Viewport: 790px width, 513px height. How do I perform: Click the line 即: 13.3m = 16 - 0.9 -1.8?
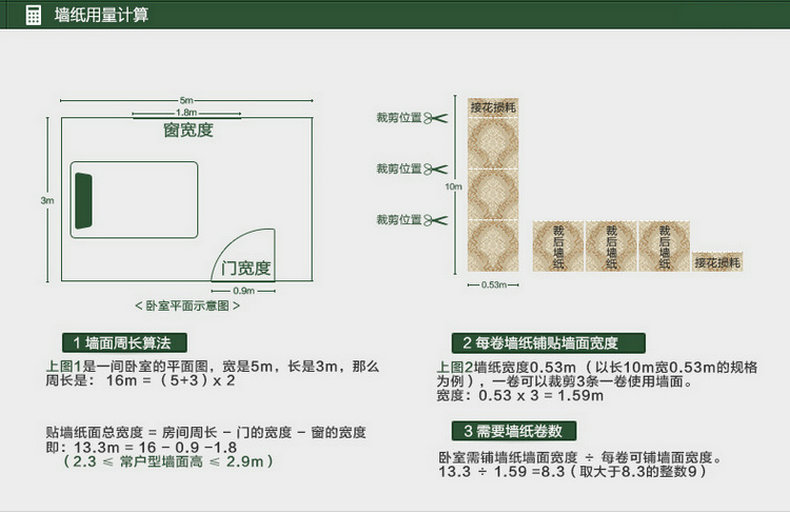tap(141, 447)
